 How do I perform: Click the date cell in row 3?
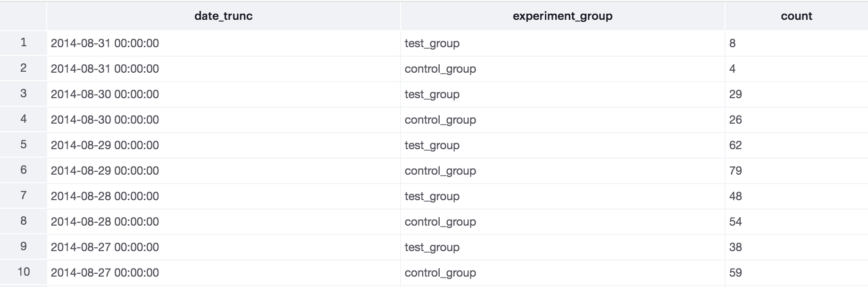tap(105, 94)
